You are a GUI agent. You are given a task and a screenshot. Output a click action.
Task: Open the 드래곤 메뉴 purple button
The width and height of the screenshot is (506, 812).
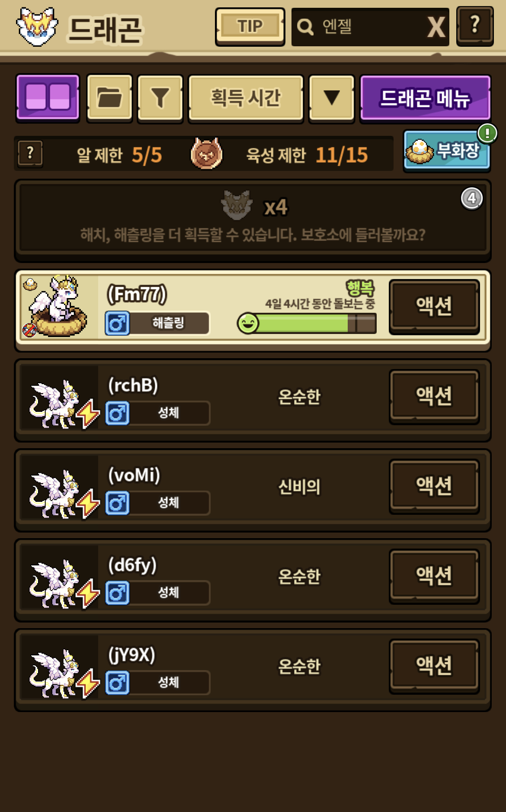(x=425, y=98)
